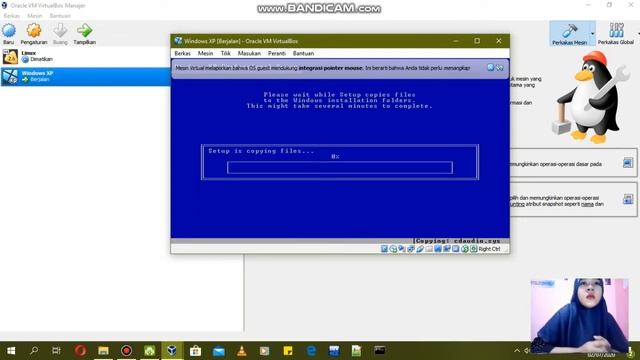
Task: Click the USB devices status icon
Action: coord(420,249)
